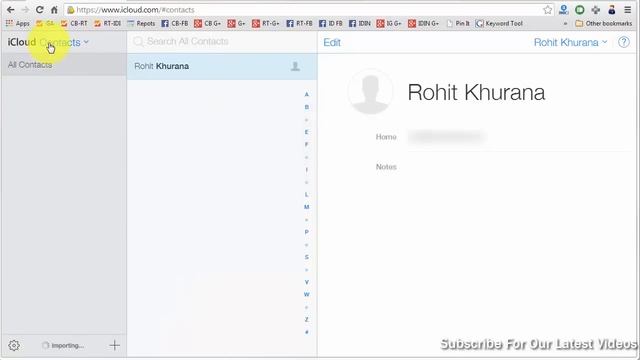Screen dimensions: 640x360
Task: Select the All Contacts group
Action: [x=64, y=65]
